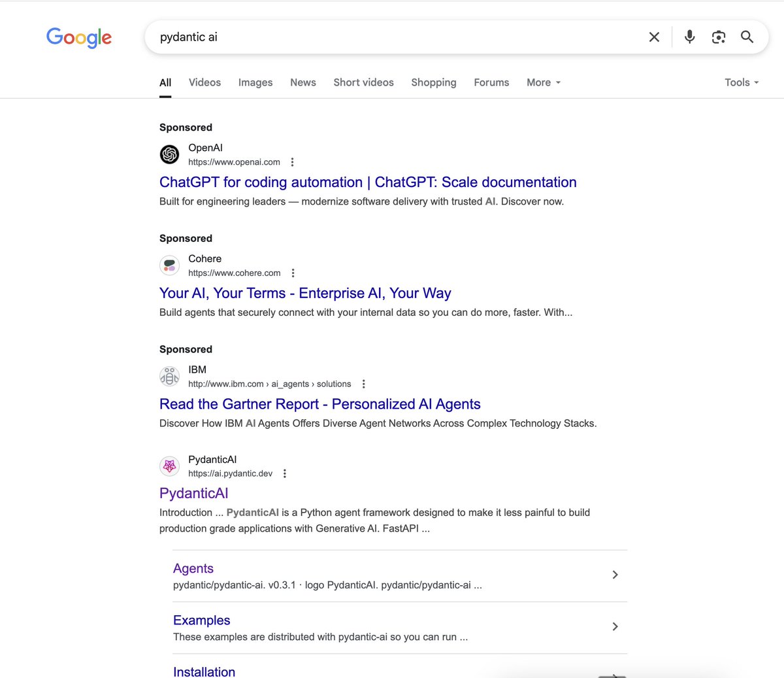This screenshot has height=678, width=784.
Task: Switch to the News tab
Action: pyautogui.click(x=303, y=82)
